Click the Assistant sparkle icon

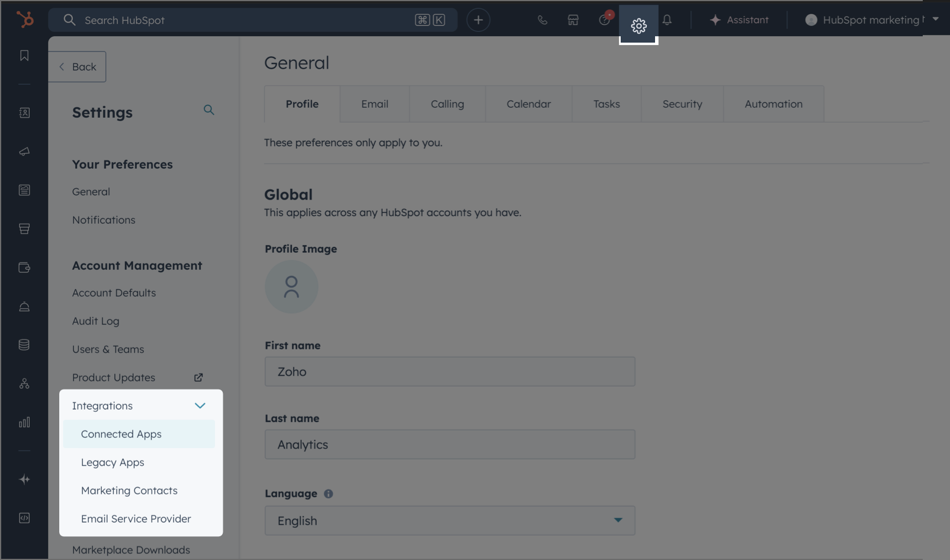[715, 20]
